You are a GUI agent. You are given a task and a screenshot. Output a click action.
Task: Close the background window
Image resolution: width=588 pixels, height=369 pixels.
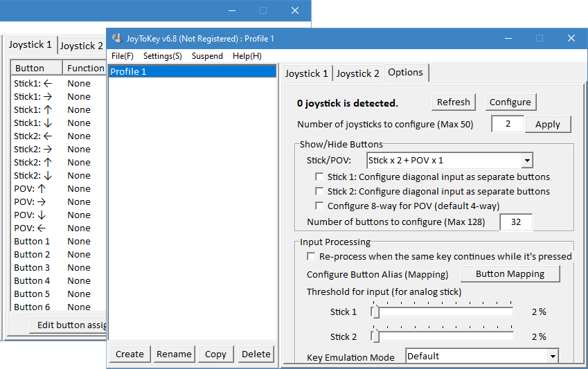tap(295, 10)
